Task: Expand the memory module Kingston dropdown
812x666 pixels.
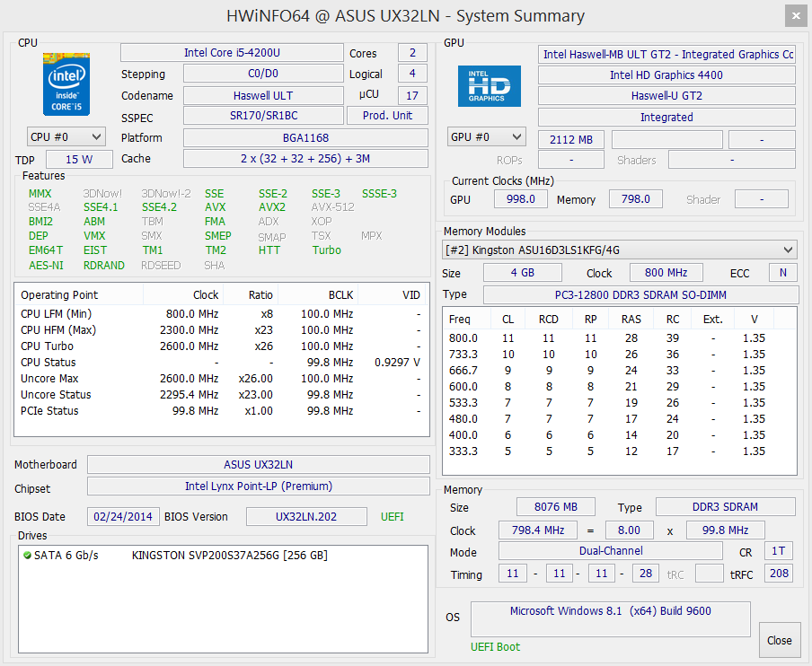Action: (619, 250)
